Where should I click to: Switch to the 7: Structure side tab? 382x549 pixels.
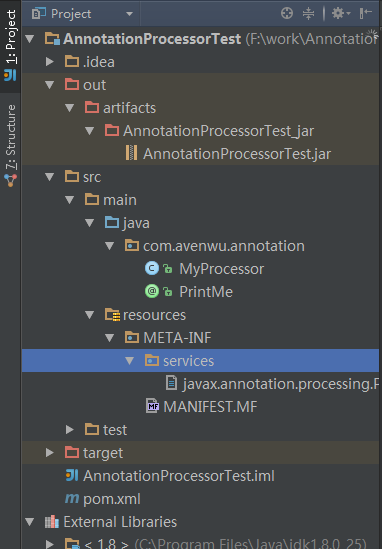point(11,145)
